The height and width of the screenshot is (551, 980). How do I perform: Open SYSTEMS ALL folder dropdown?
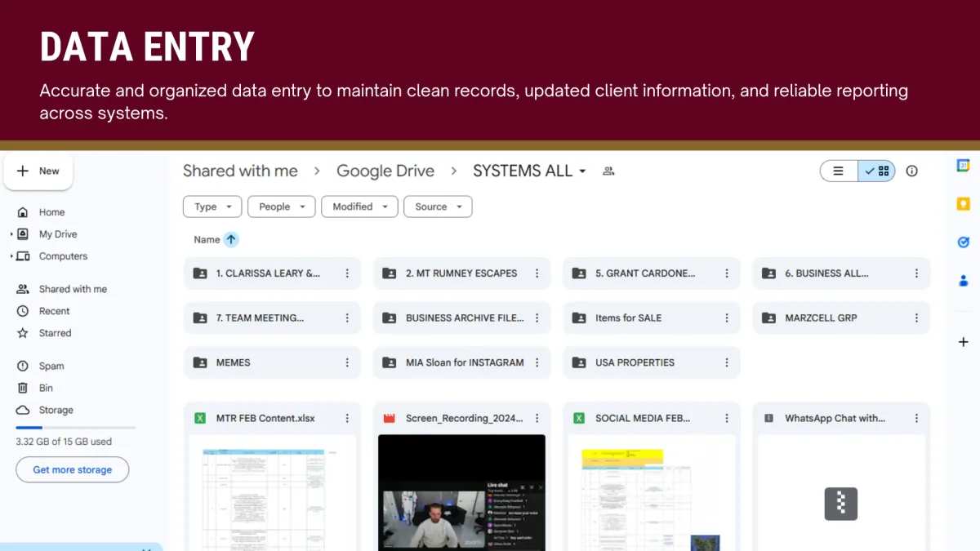530,171
